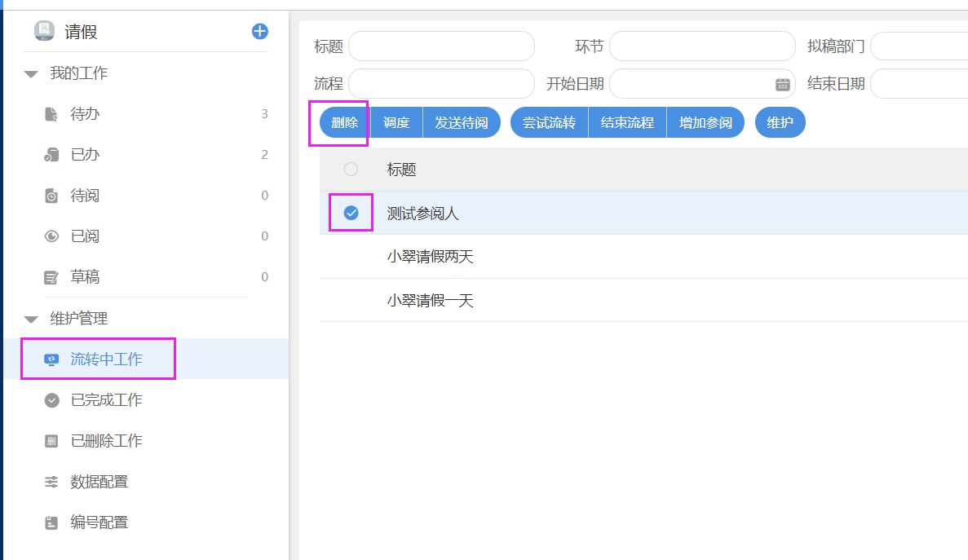Viewport: 968px width, 560px height.
Task: Select the 小翠请假一天 row
Action: pyautogui.click(x=643, y=300)
